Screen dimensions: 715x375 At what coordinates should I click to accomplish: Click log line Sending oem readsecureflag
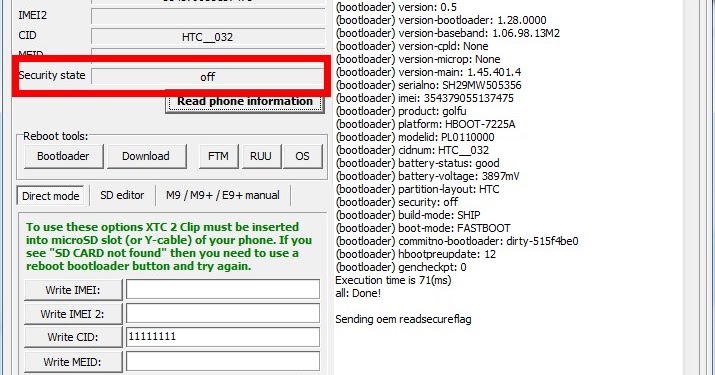(403, 319)
